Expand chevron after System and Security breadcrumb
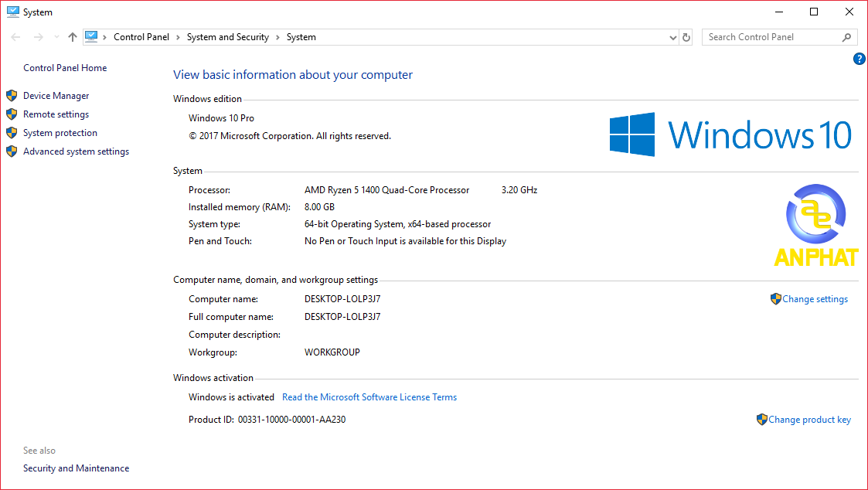The height and width of the screenshot is (490, 868). point(277,37)
